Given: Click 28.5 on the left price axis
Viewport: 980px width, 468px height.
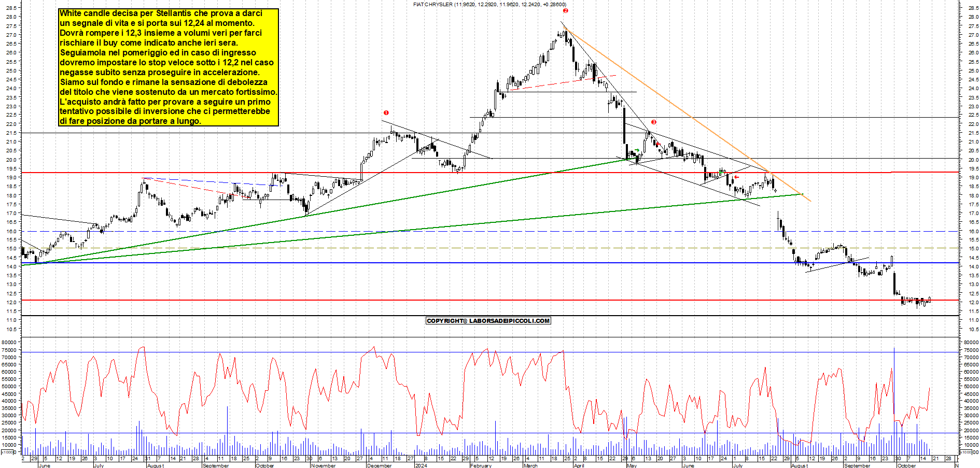Looking at the screenshot, I should click(x=11, y=8).
